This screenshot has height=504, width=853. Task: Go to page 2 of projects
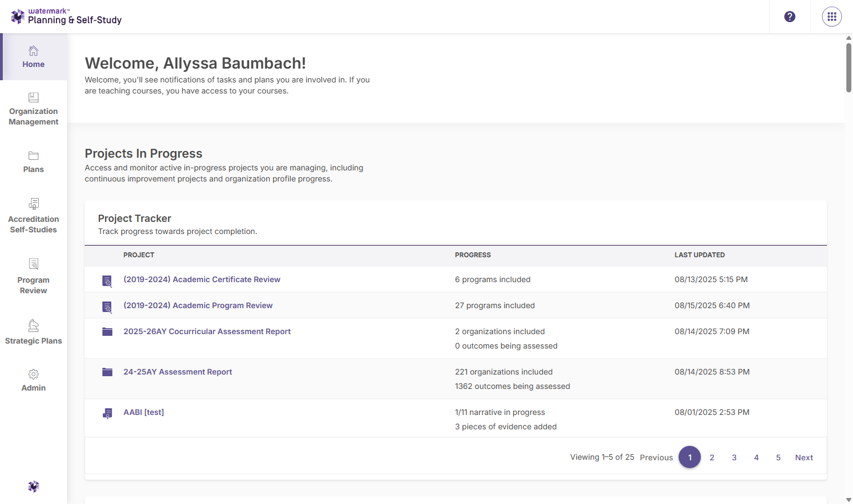712,458
